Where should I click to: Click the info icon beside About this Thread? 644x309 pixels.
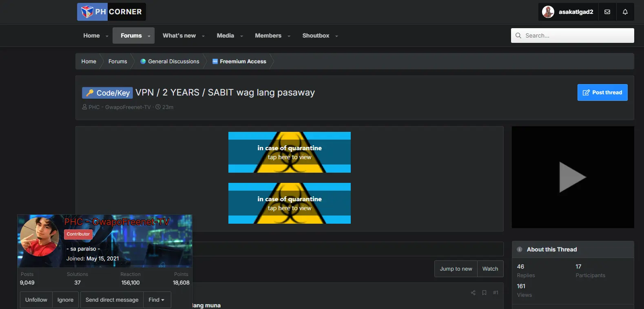(x=520, y=249)
